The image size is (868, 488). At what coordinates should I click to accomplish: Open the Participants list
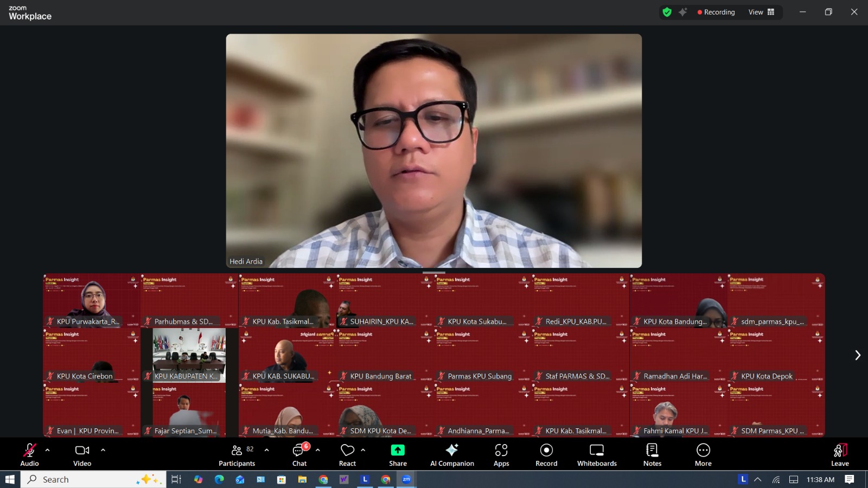(x=237, y=454)
